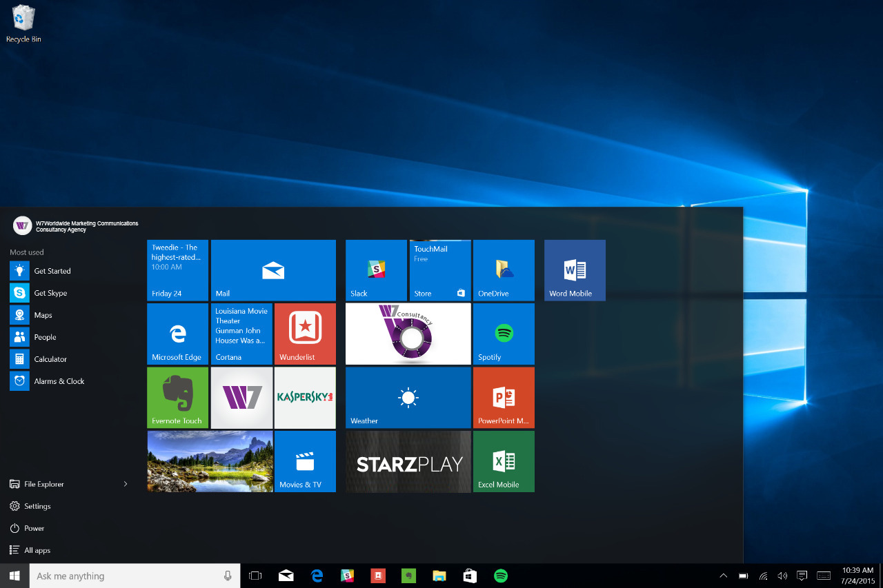Launch the Spotify tile
This screenshot has width=883, height=588.
pyautogui.click(x=504, y=334)
